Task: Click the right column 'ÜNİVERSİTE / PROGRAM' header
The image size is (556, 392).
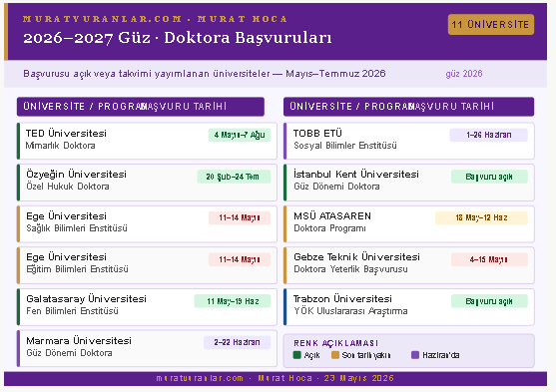Action: coord(351,107)
